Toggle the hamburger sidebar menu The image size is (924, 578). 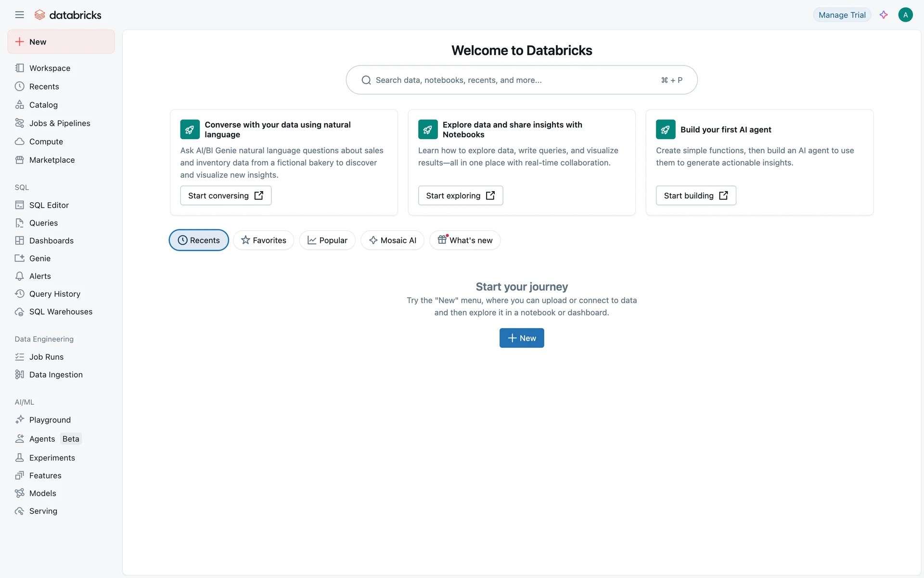click(19, 15)
